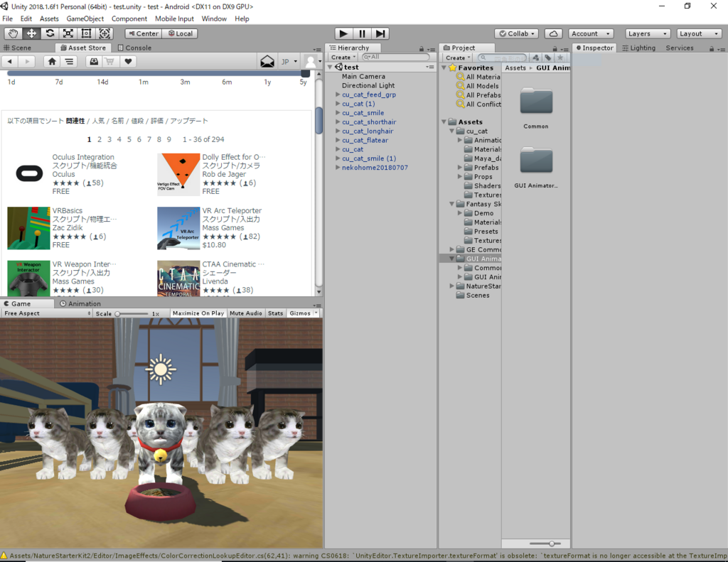728x562 pixels.
Task: Open Asset Store home page
Action: tap(52, 61)
